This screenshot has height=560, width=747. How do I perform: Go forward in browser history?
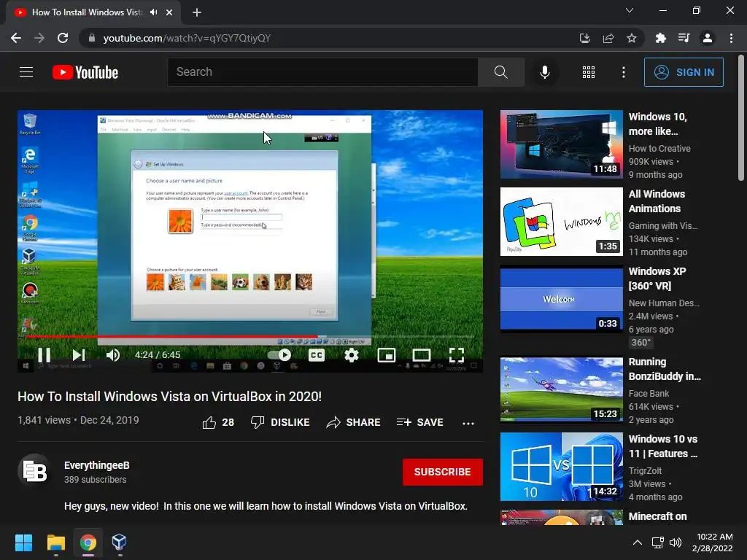(39, 38)
